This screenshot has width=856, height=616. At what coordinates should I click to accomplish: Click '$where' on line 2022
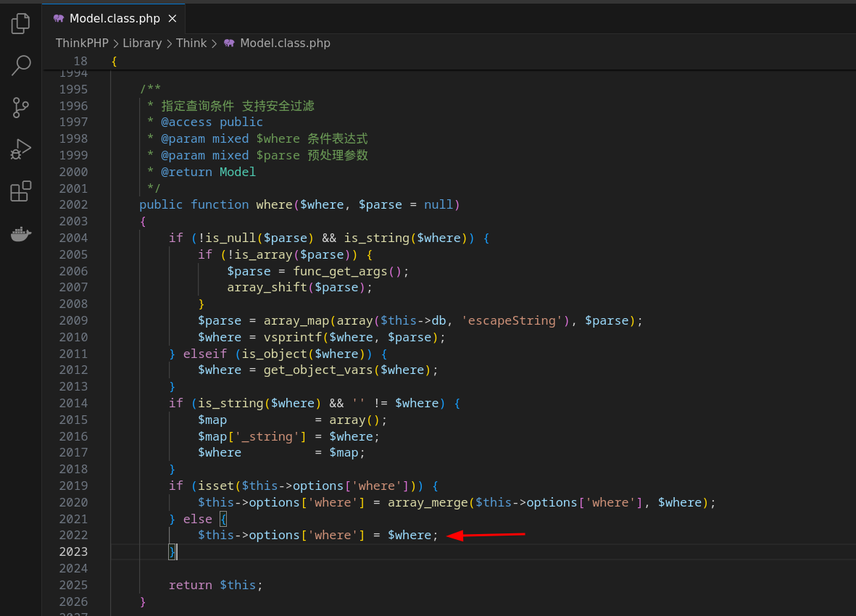(410, 536)
